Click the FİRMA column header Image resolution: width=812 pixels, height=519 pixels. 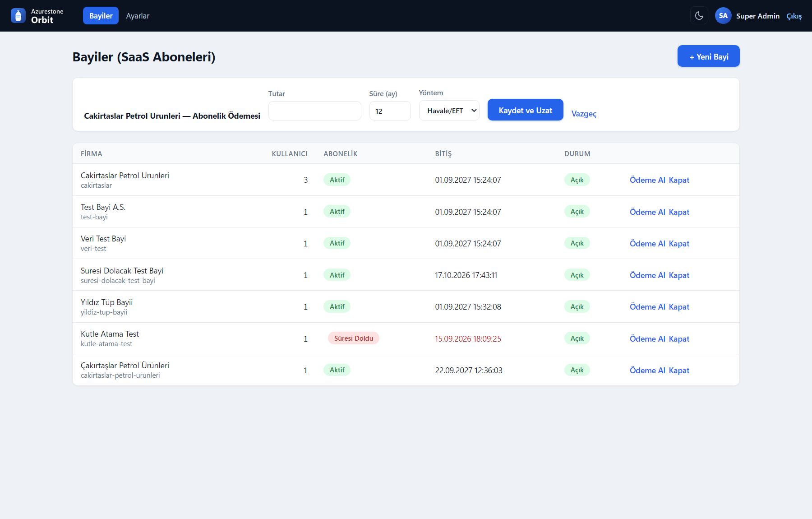pyautogui.click(x=92, y=154)
